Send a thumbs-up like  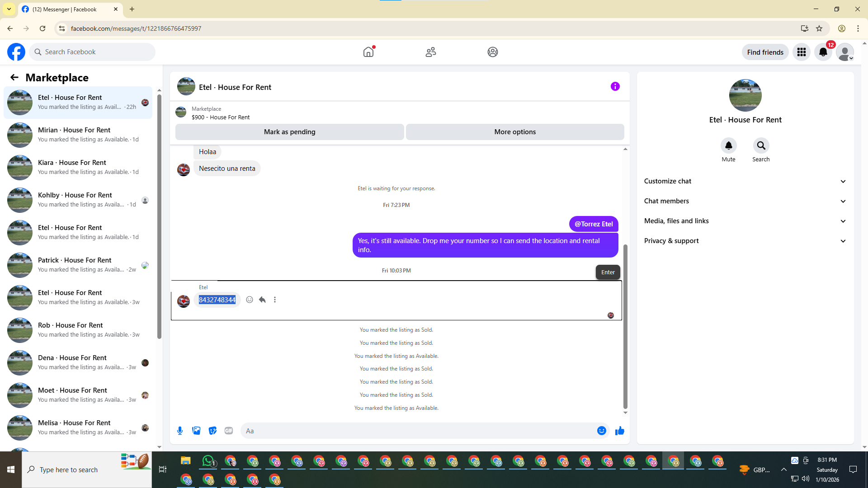pos(619,431)
